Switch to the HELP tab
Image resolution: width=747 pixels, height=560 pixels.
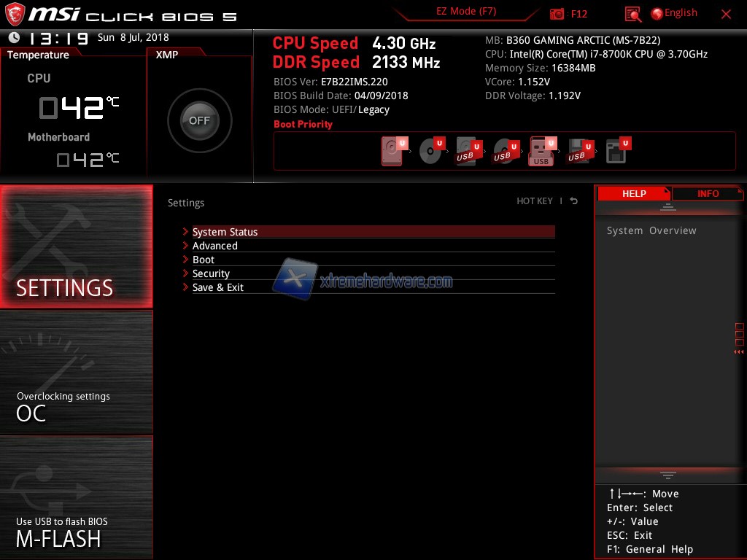(633, 193)
